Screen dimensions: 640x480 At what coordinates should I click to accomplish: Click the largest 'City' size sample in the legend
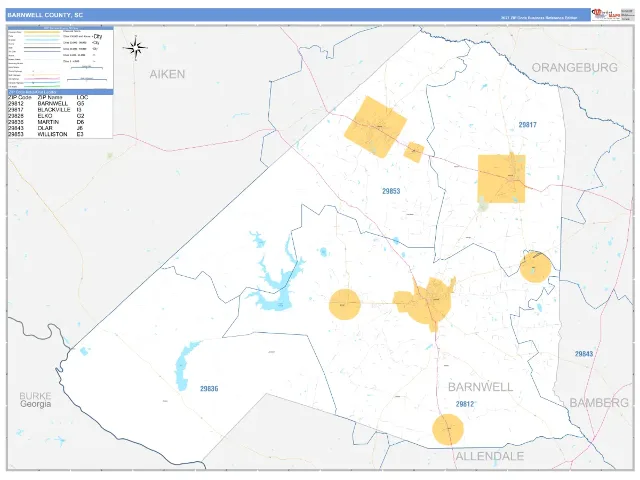point(98,36)
